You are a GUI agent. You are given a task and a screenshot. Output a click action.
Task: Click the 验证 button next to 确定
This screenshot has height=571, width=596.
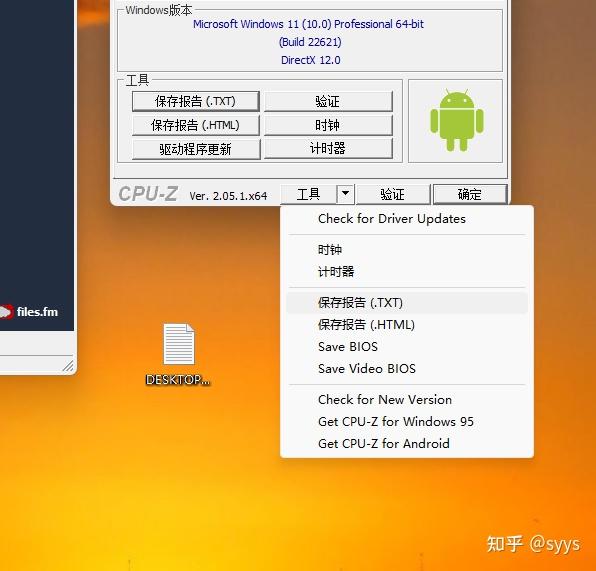pyautogui.click(x=393, y=194)
